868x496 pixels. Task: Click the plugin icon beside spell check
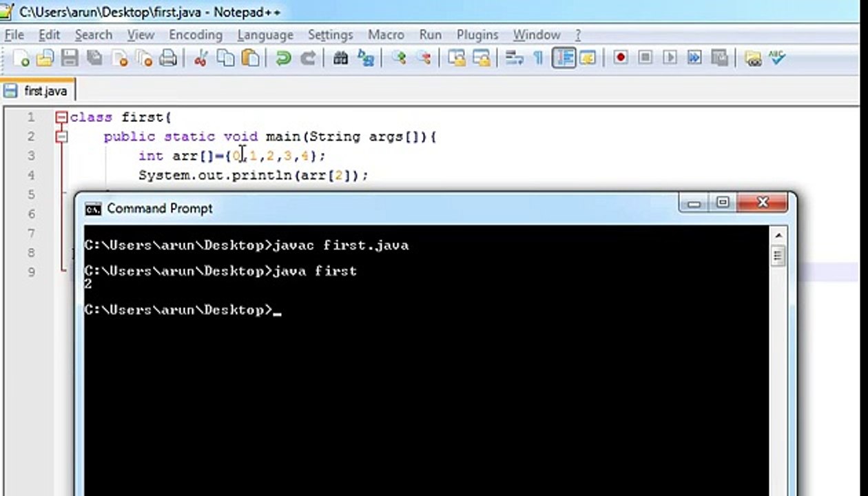pyautogui.click(x=752, y=59)
